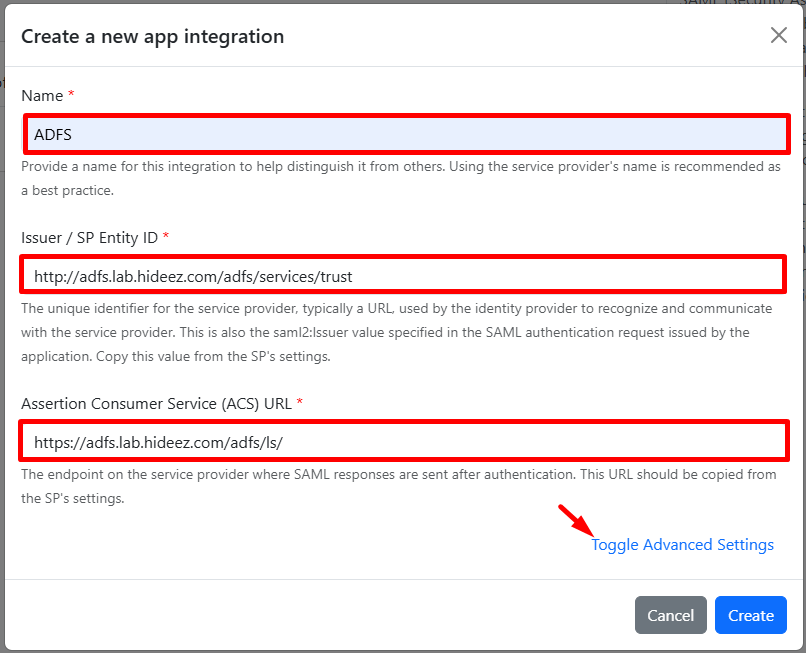Viewport: 806px width, 653px height.
Task: Open Toggle Advanced Settings link
Action: coord(682,545)
